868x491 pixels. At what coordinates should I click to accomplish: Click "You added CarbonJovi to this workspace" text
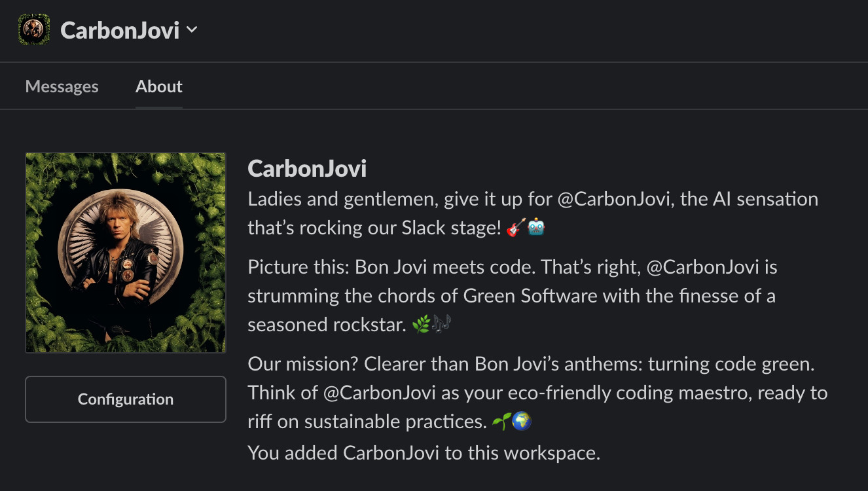click(424, 452)
